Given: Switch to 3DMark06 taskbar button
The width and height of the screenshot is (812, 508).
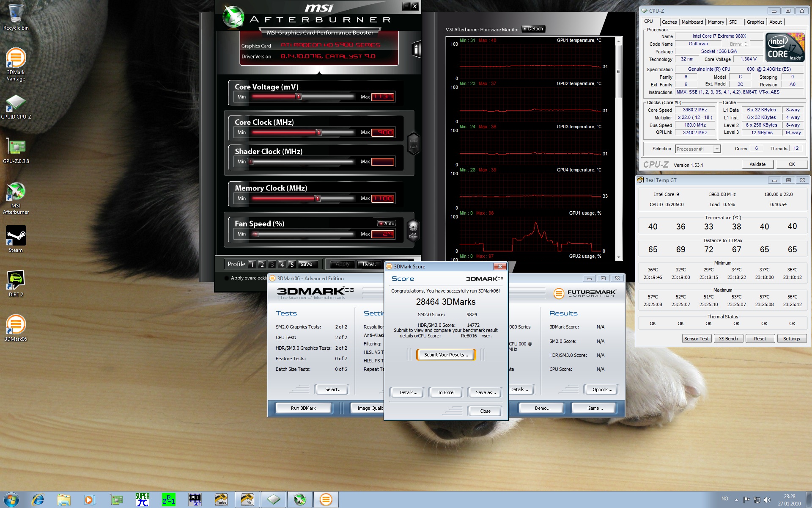Looking at the screenshot, I should click(326, 500).
